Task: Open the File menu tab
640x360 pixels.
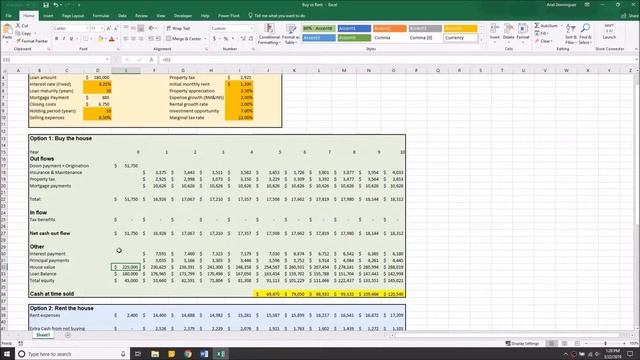Action: [x=8, y=16]
